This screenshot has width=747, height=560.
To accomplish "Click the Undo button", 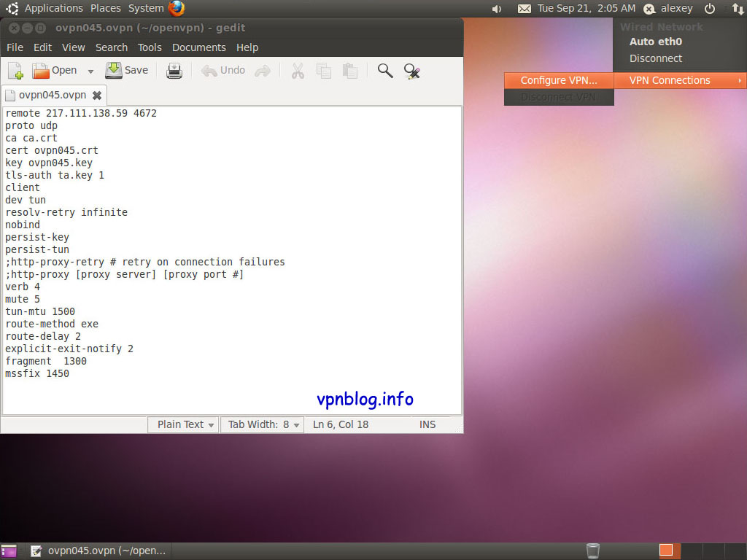I will point(223,71).
